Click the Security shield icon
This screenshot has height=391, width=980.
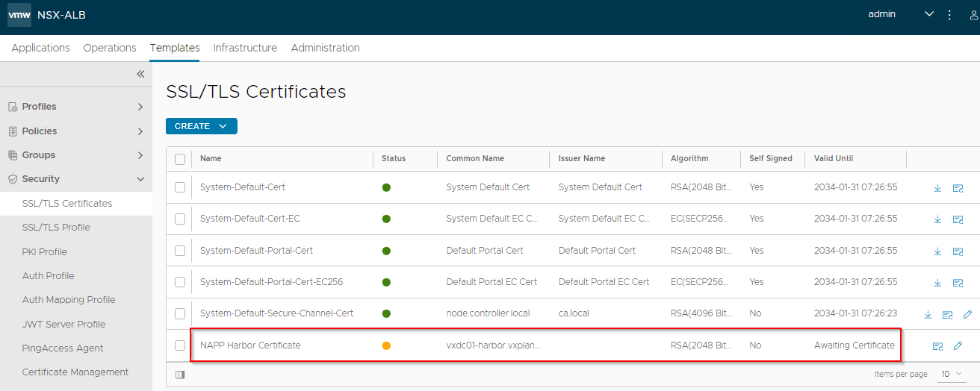tap(13, 179)
